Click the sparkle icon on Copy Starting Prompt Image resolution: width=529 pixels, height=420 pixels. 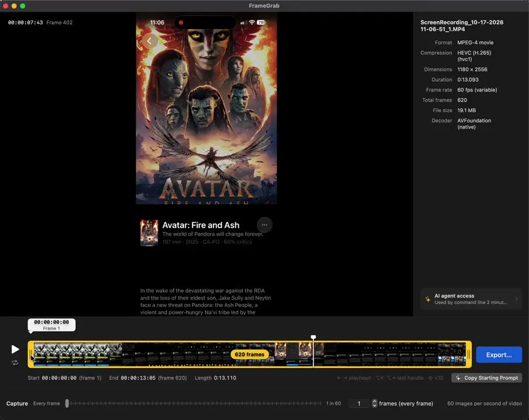click(x=458, y=378)
